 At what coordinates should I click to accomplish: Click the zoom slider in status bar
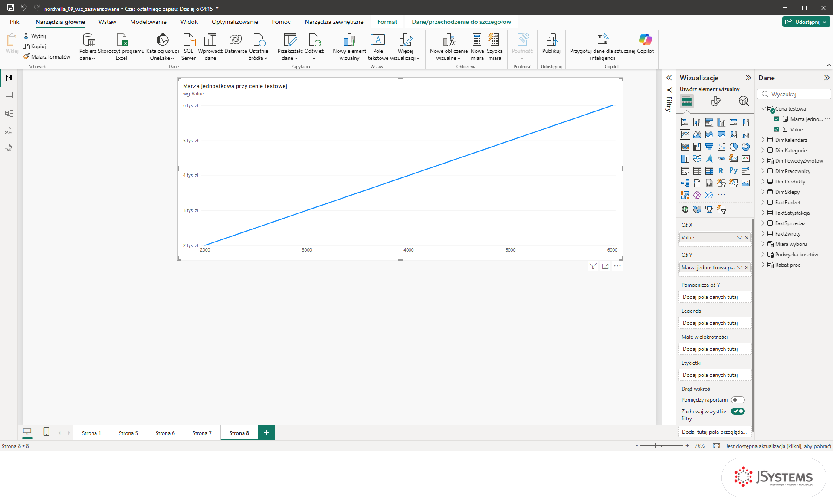[x=662, y=446]
